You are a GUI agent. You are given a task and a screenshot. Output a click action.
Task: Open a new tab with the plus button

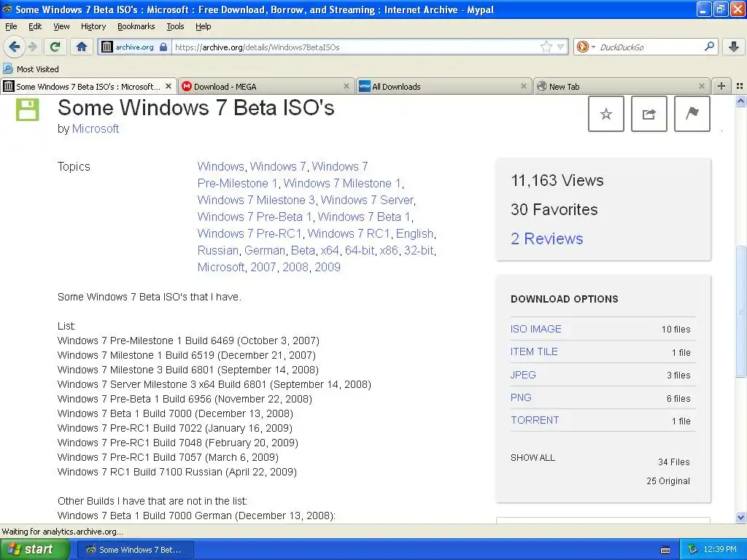pos(721,86)
